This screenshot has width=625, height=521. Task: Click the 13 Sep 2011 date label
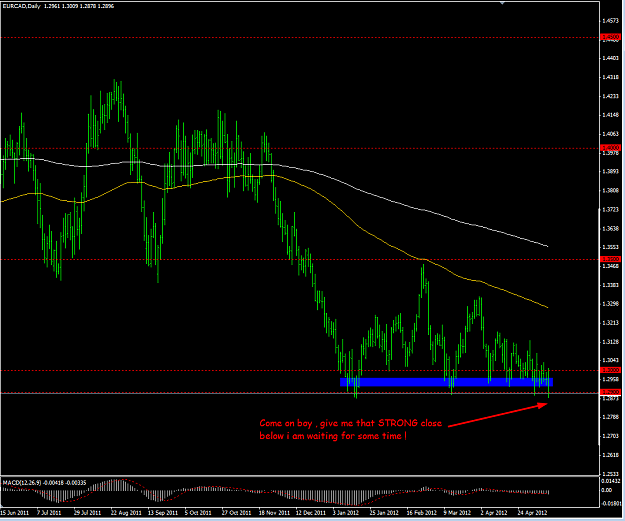pyautogui.click(x=163, y=513)
